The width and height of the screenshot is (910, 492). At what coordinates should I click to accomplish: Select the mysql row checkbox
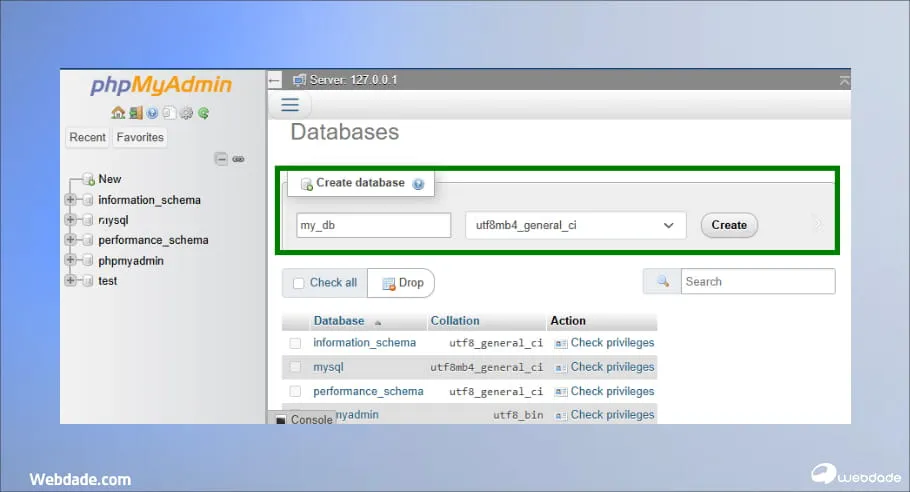pos(295,367)
